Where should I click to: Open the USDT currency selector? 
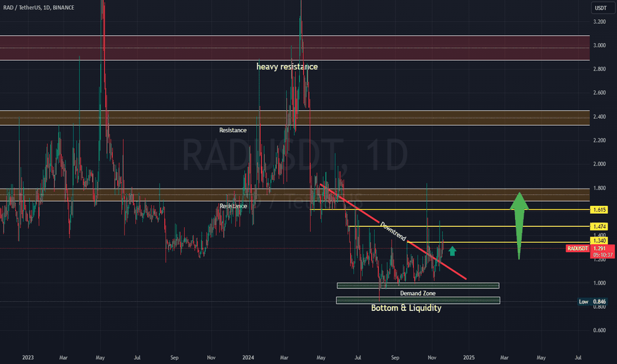click(603, 8)
